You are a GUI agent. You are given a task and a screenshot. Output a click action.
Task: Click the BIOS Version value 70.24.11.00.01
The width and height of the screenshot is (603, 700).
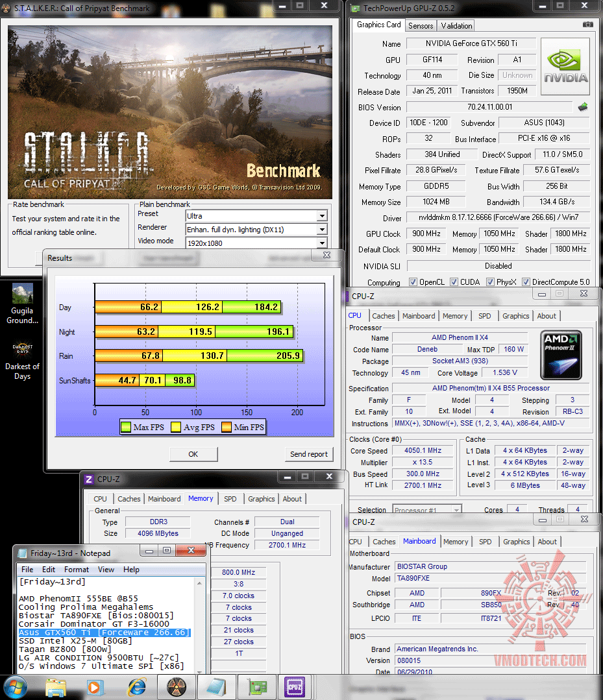pos(489,106)
